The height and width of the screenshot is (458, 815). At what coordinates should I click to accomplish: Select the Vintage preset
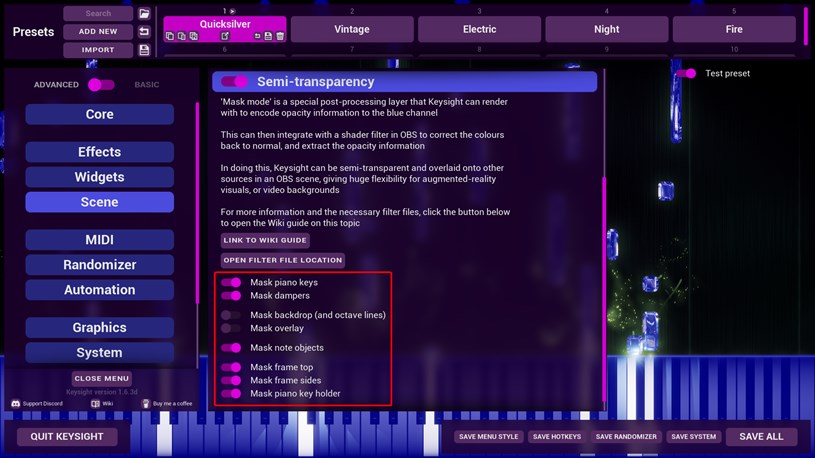pyautogui.click(x=352, y=29)
